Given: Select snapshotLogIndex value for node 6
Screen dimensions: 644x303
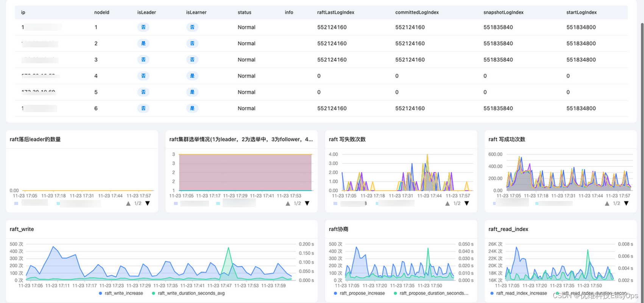Looking at the screenshot, I should (498, 108).
